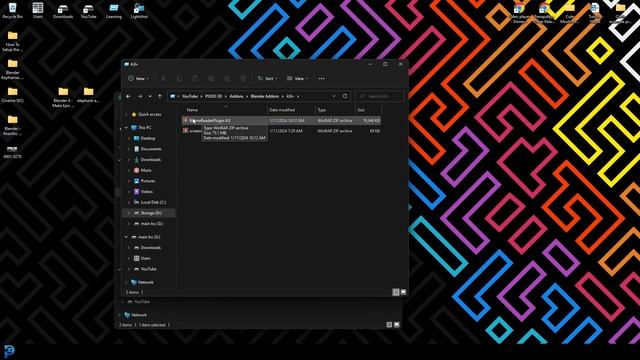Click PIXXO 3D in the address breadcrumb

click(213, 96)
